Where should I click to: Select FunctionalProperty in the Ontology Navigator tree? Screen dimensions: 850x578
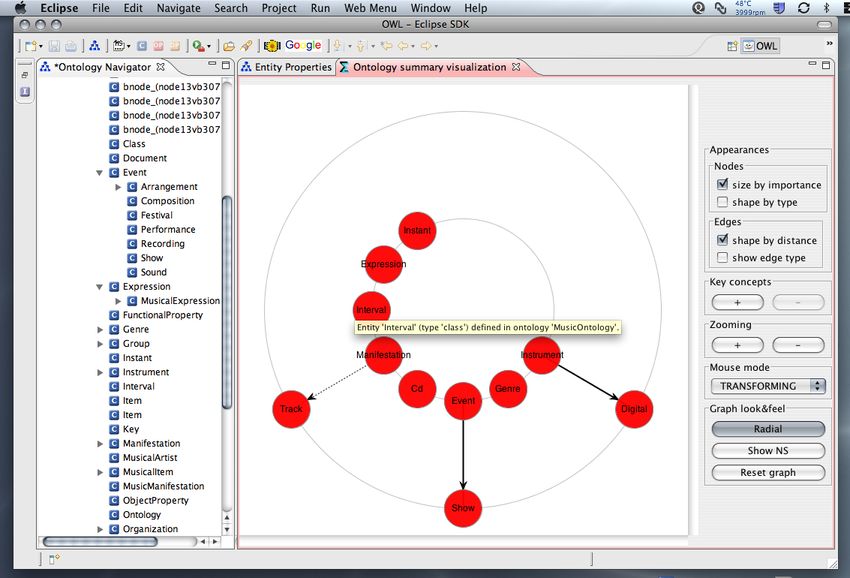click(x=163, y=315)
